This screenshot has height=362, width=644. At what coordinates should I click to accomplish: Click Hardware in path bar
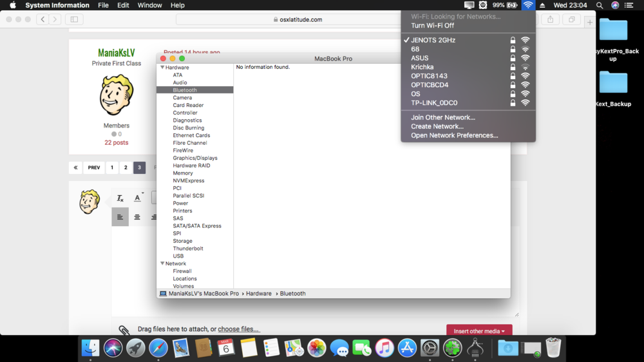259,294
